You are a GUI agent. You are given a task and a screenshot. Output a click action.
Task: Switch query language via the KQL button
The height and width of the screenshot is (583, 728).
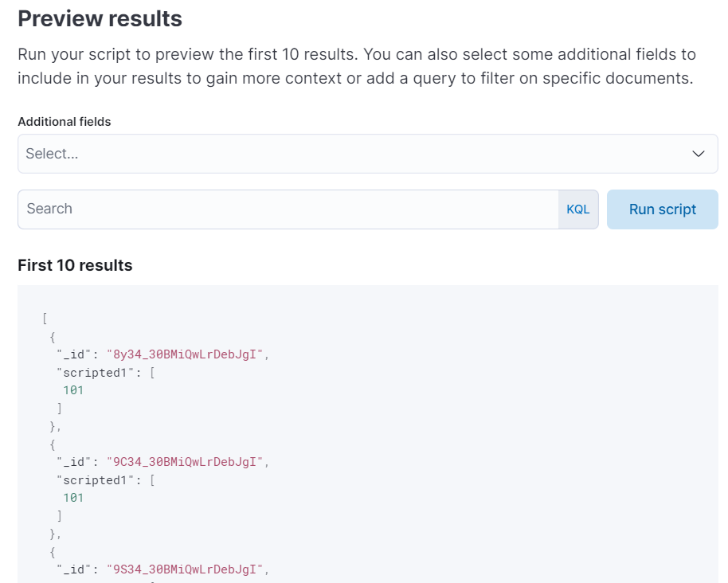pyautogui.click(x=578, y=209)
